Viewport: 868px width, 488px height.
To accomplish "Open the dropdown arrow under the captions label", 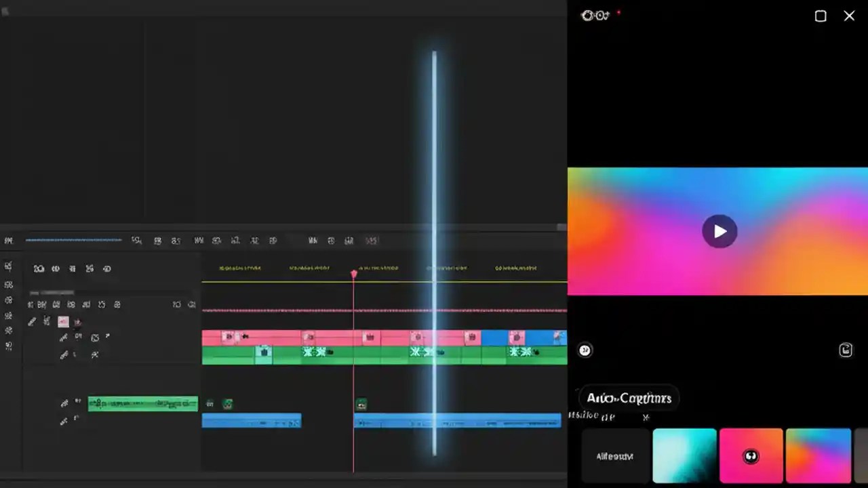I will [646, 417].
